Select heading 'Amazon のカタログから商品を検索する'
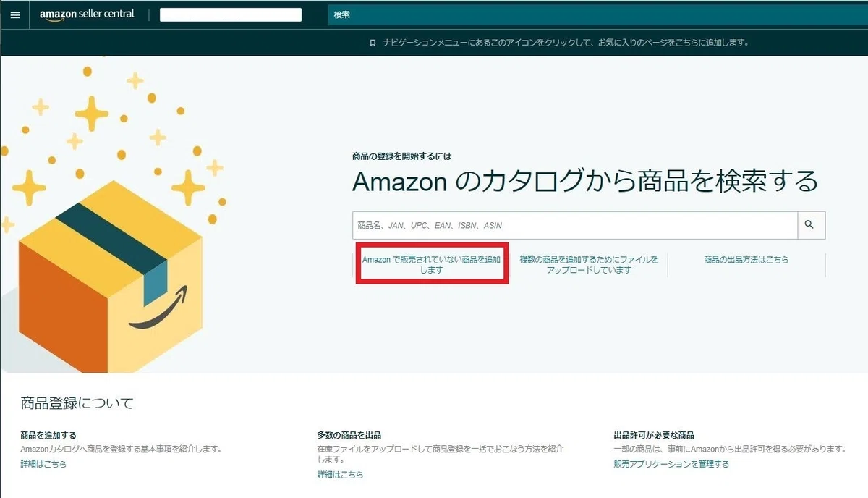Screen dimensions: 868x498 (585, 181)
